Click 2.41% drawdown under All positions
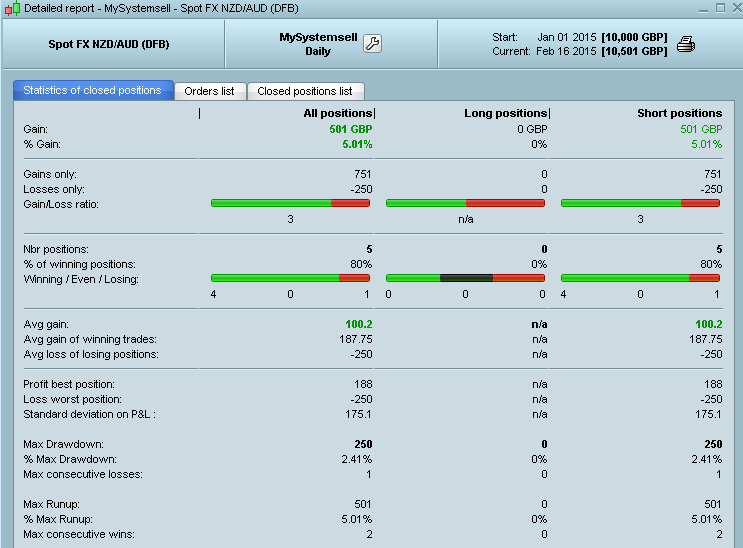This screenshot has width=743, height=548. (x=357, y=459)
